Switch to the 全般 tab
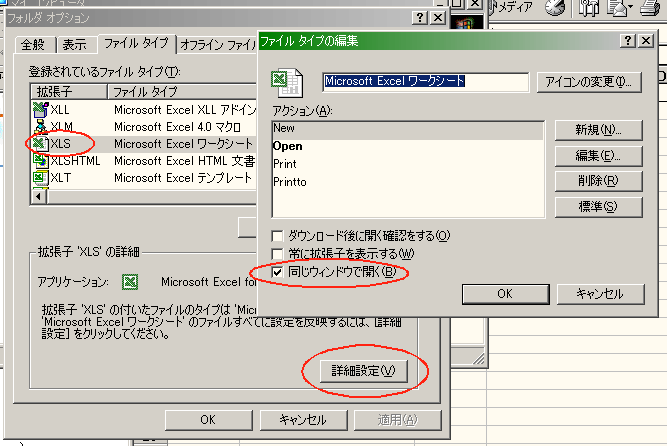Screen dimensions: 667x446 pos(34,45)
